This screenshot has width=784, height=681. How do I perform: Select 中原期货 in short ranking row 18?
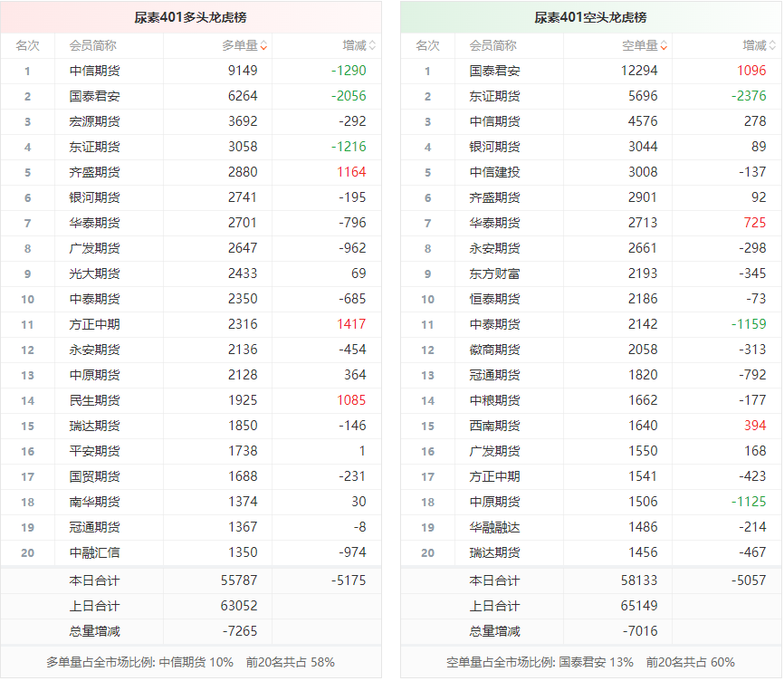494,502
